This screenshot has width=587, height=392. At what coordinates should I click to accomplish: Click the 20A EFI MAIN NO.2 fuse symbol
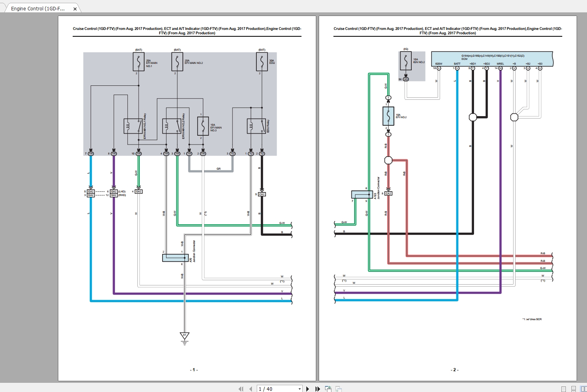tap(177, 62)
